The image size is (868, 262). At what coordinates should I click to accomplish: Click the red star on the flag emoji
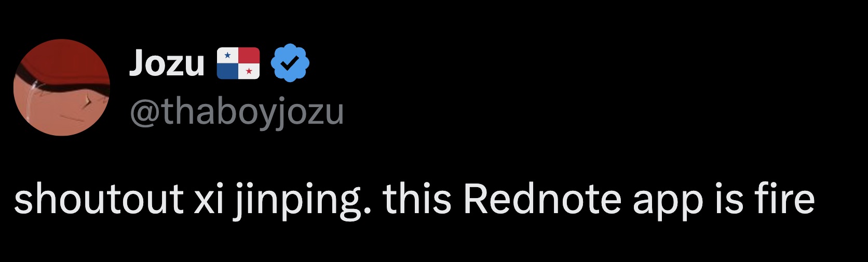[249, 71]
